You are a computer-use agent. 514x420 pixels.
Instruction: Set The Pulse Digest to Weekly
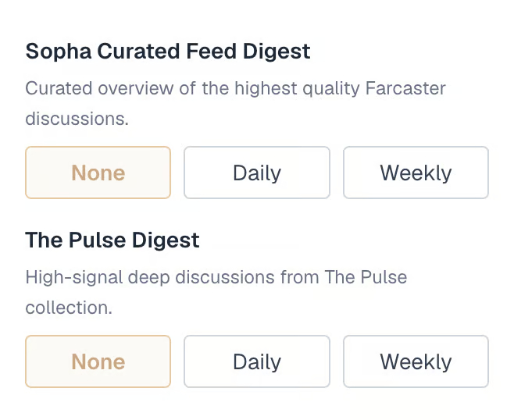click(416, 361)
